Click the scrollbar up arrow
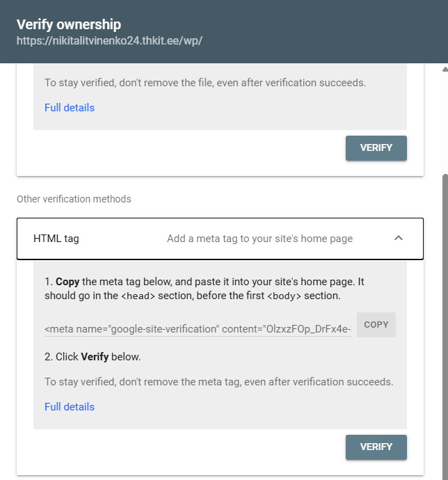Image resolution: width=448 pixels, height=480 pixels. coord(445,70)
